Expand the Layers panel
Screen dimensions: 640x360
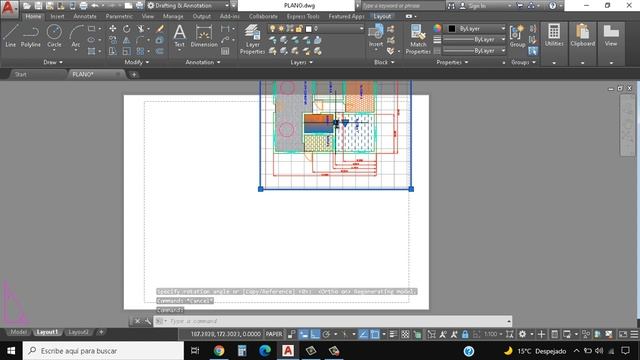click(x=302, y=62)
